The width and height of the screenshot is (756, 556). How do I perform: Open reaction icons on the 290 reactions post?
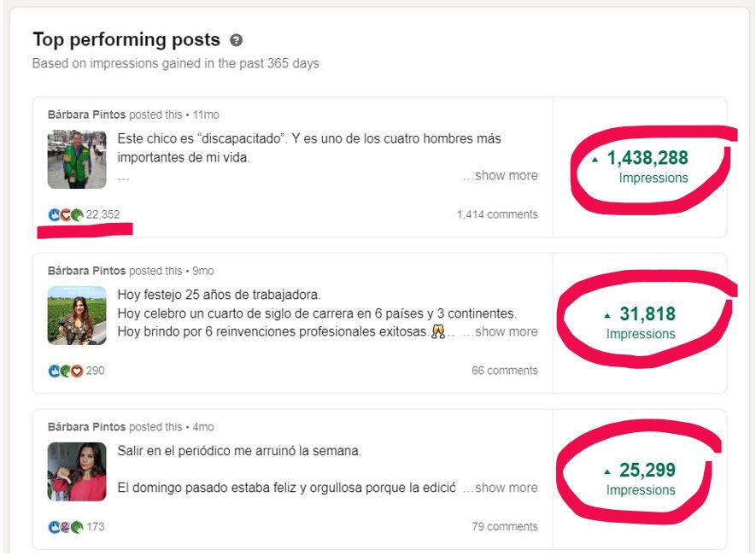(x=66, y=371)
